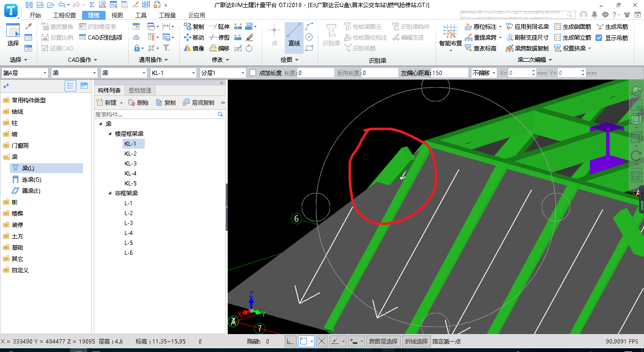
Task: Click 刷新支座尺寸 tool
Action: pyautogui.click(x=527, y=37)
